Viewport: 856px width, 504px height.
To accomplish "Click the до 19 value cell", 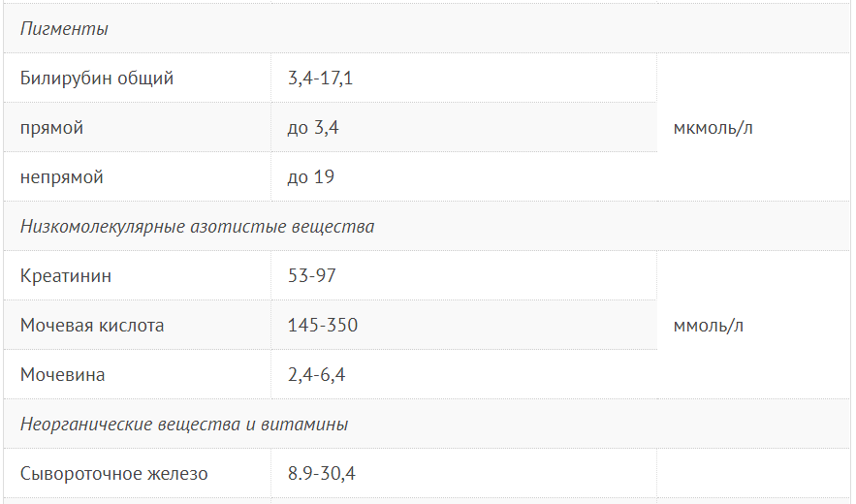I will (x=311, y=177).
